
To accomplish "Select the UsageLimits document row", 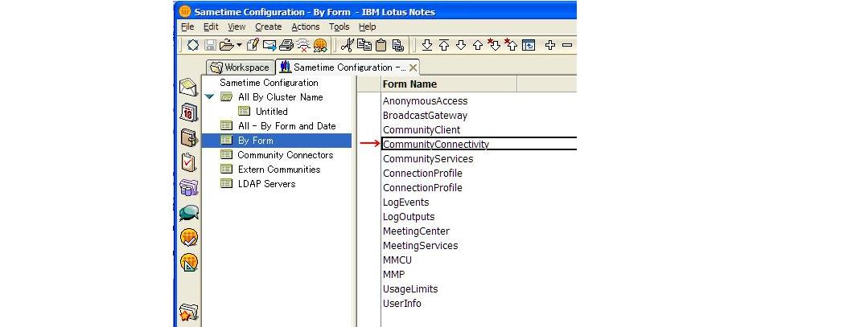I will [479, 288].
